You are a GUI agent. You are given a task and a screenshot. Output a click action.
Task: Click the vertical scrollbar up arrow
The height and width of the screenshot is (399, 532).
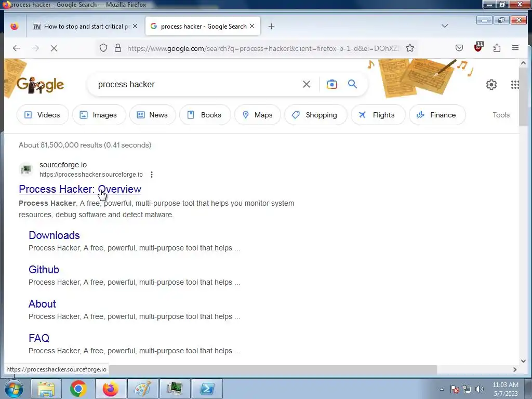[523, 63]
